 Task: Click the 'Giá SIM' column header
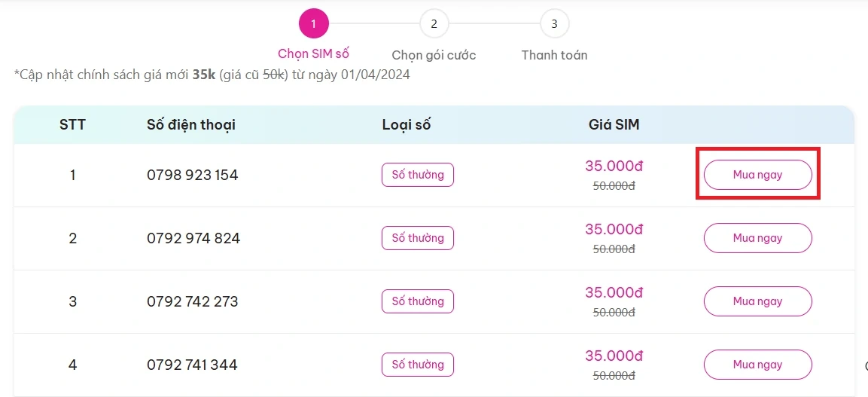click(614, 125)
